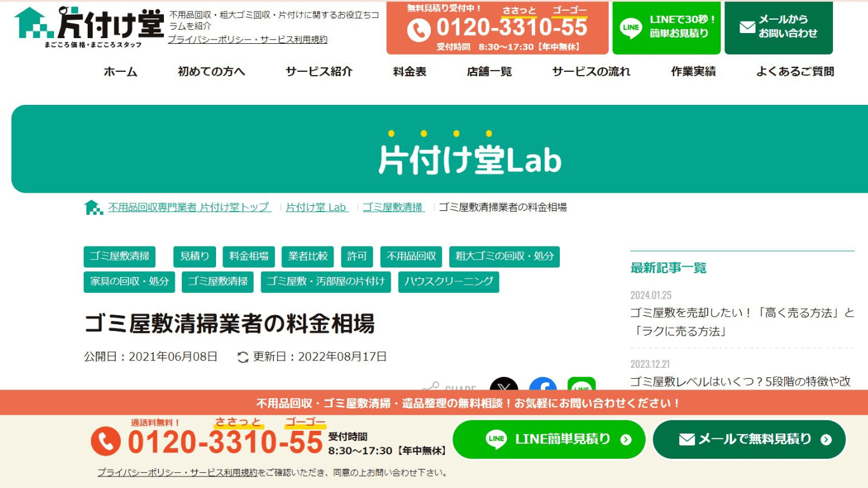
Task: Click the house icon in the breadcrumb
Action: coord(93,207)
